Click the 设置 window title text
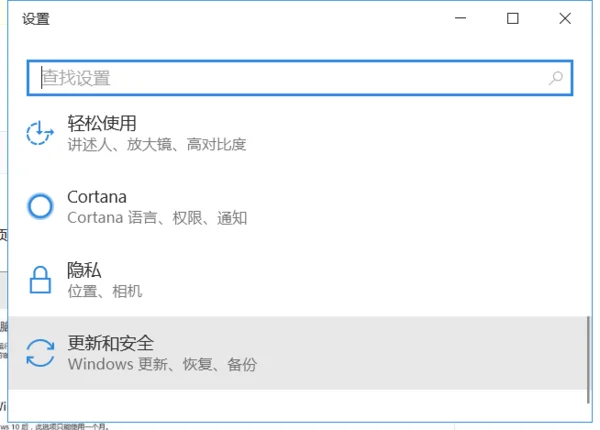The width and height of the screenshot is (600, 430). pos(35,19)
